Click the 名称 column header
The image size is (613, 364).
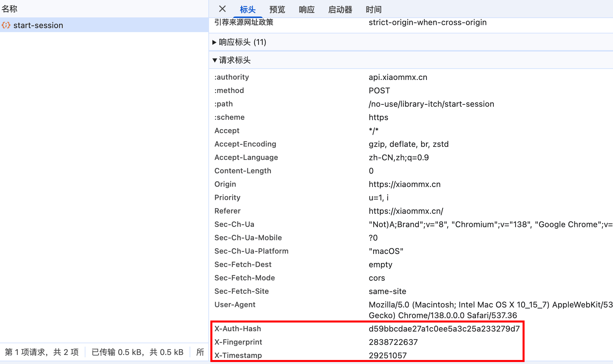click(9, 9)
